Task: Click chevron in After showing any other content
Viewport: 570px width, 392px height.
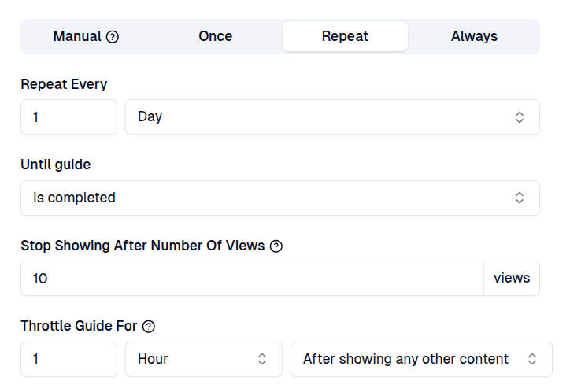Action: click(x=532, y=359)
